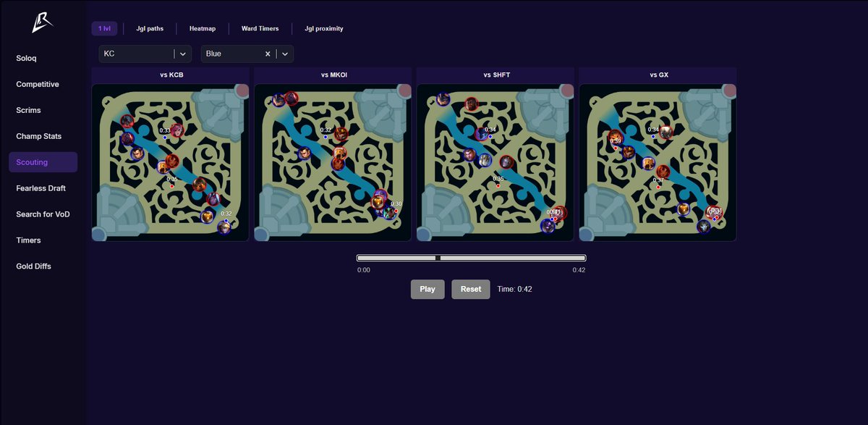Expand the KC team dropdown arrow
This screenshot has height=425, width=868.
point(183,54)
